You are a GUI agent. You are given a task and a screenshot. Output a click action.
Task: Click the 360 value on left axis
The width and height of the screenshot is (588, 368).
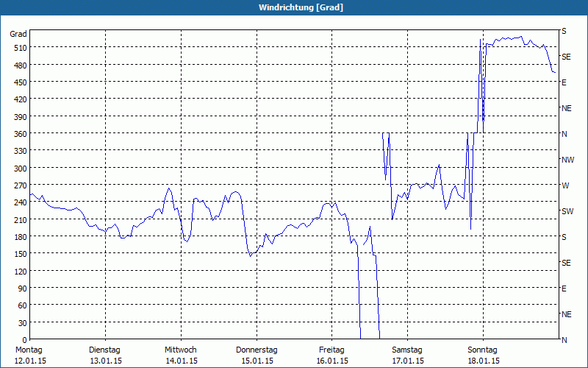[21, 134]
